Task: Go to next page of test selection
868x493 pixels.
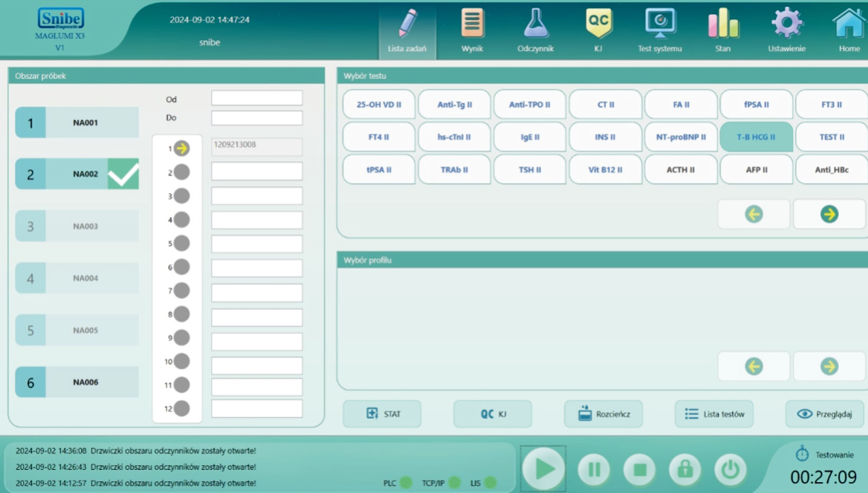Action: 829,214
